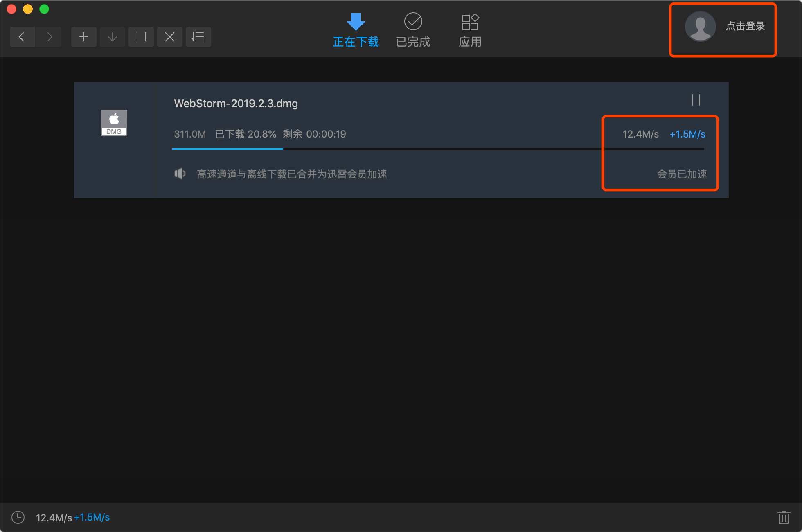The image size is (802, 532).
Task: Close the window with red button
Action: (11, 9)
